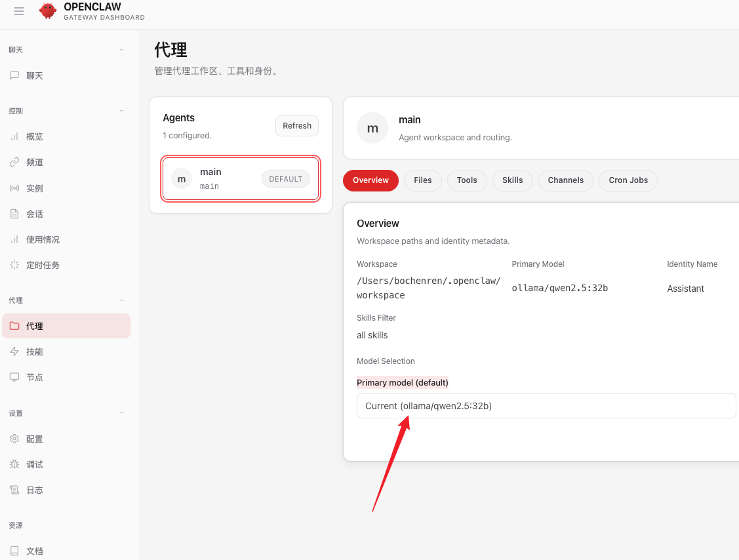Collapse the 聊天 sidebar section
Screen dimensions: 739x560
pos(121,50)
